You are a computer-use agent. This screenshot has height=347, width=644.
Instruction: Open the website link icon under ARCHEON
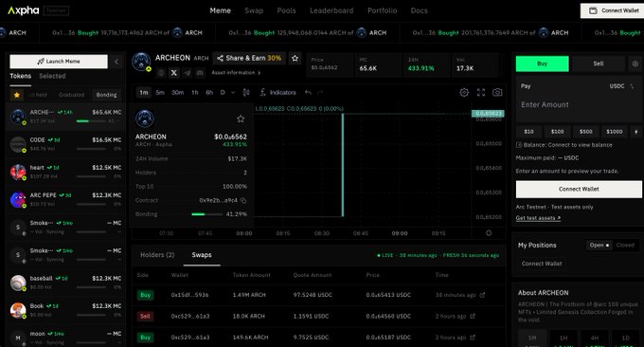pyautogui.click(x=161, y=73)
